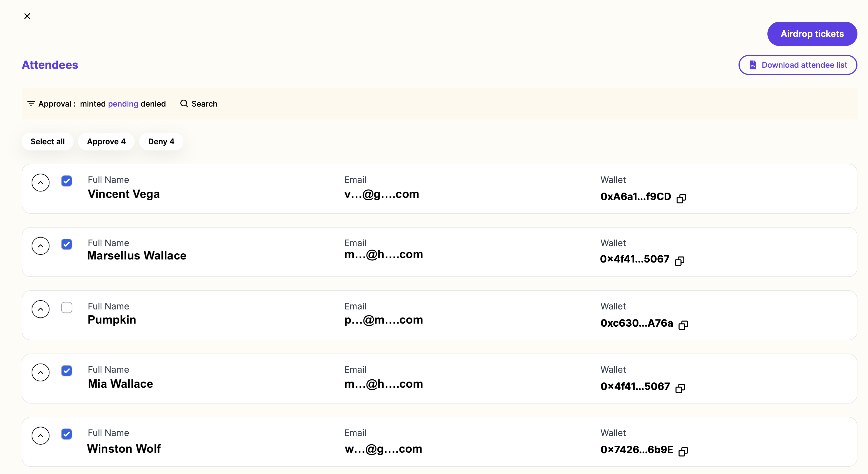Copy Marsellus Wallace's wallet address
This screenshot has width=868, height=474.
tap(680, 261)
